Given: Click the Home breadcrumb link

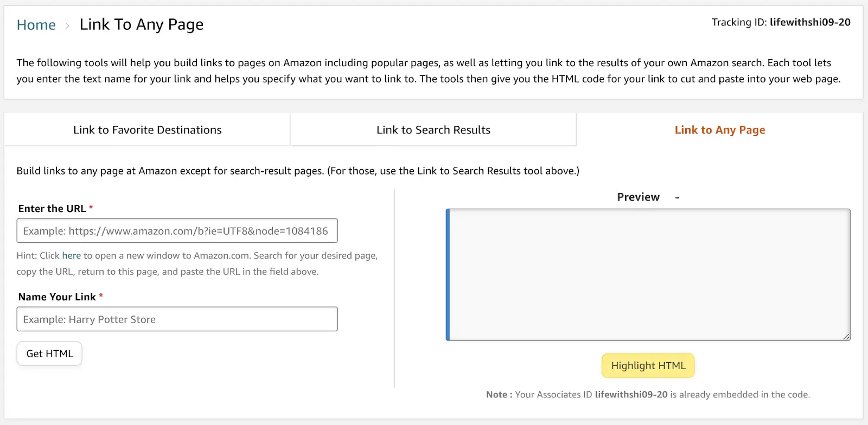Looking at the screenshot, I should [36, 25].
